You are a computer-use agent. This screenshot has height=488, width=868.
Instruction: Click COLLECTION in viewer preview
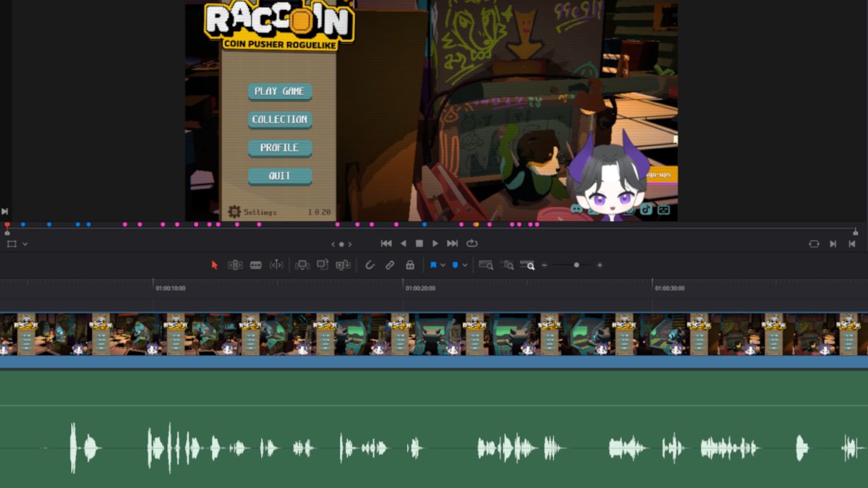280,120
